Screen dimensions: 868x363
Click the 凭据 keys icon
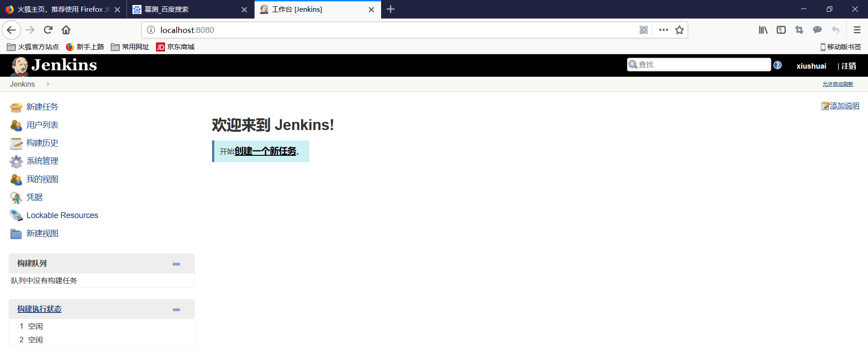pos(16,197)
